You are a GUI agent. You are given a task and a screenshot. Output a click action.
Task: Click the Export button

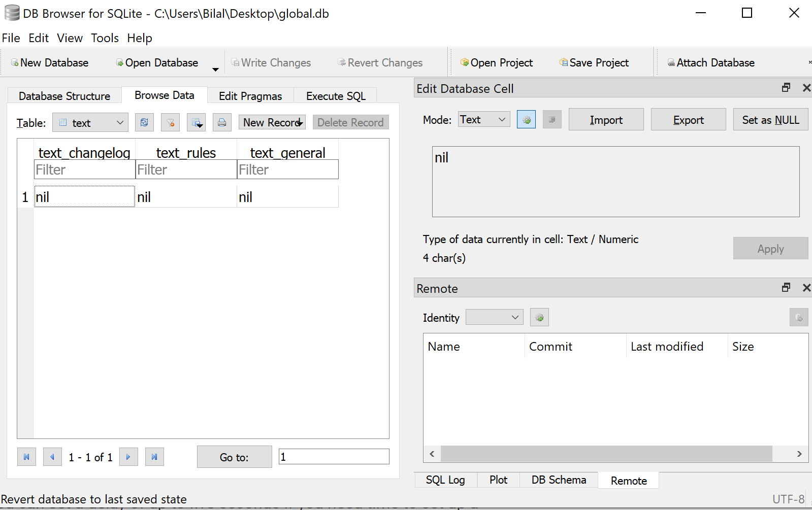point(688,119)
